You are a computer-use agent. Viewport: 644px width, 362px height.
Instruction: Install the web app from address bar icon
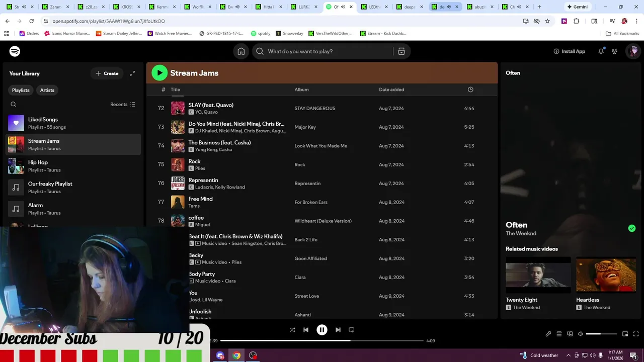526,21
